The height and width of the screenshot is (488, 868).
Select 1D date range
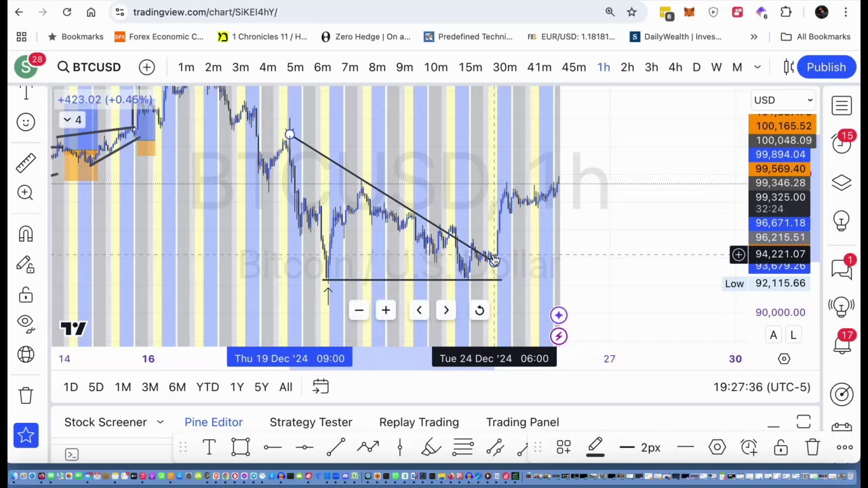click(x=71, y=387)
